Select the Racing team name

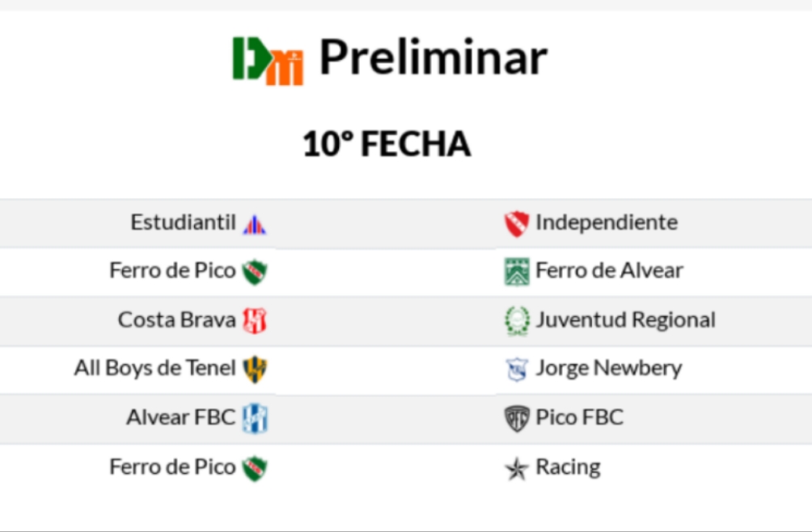click(x=568, y=467)
